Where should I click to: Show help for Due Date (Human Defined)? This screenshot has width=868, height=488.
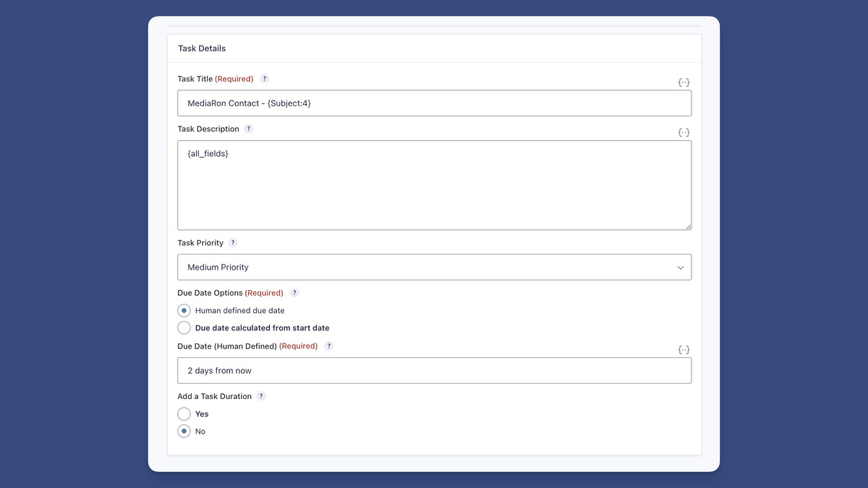[x=329, y=346]
